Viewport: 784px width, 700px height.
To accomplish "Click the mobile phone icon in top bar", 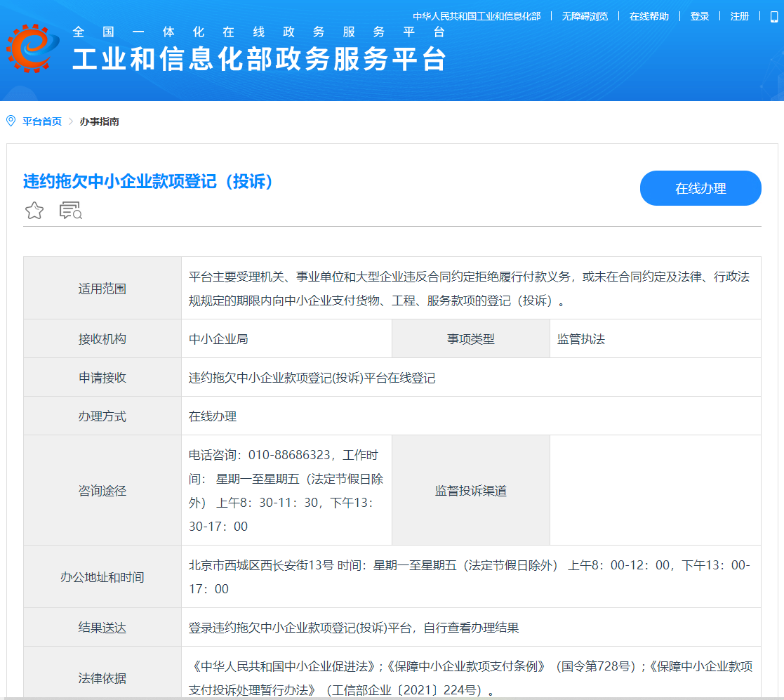I will click(773, 16).
